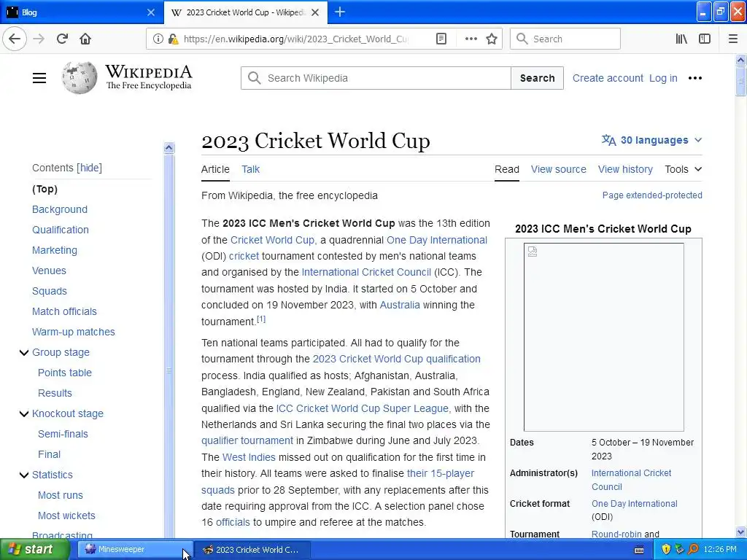
Task: Click contents sidebar scroll up arrow
Action: coord(169,147)
